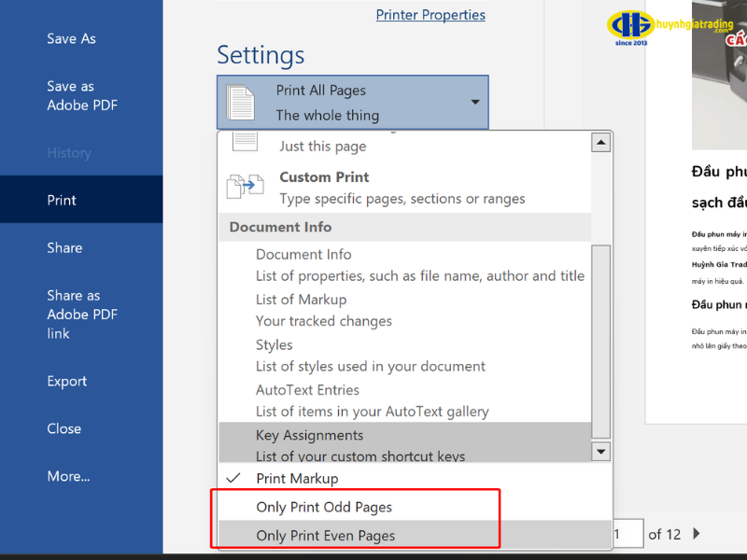Go to next page arrow in preview

(697, 534)
